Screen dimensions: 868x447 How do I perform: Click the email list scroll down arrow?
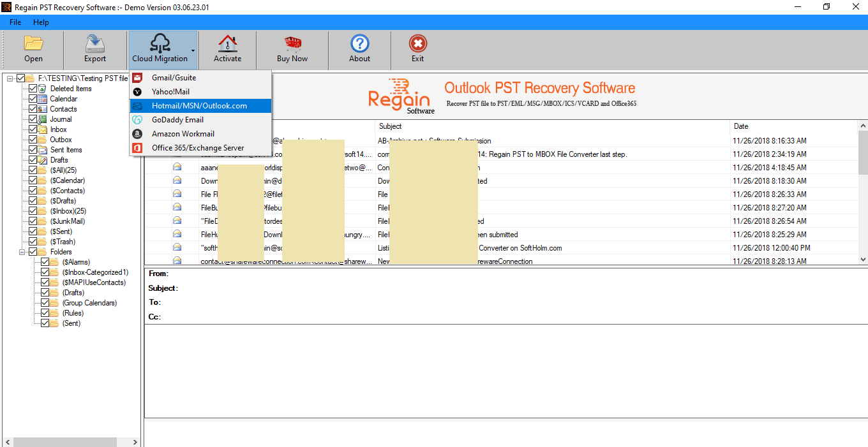[x=863, y=260]
